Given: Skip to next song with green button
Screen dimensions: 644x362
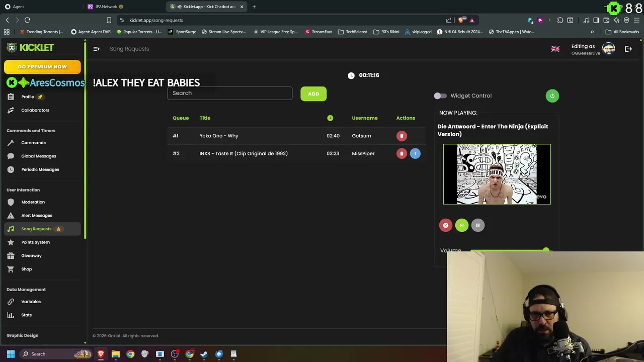Looking at the screenshot, I should [461, 225].
